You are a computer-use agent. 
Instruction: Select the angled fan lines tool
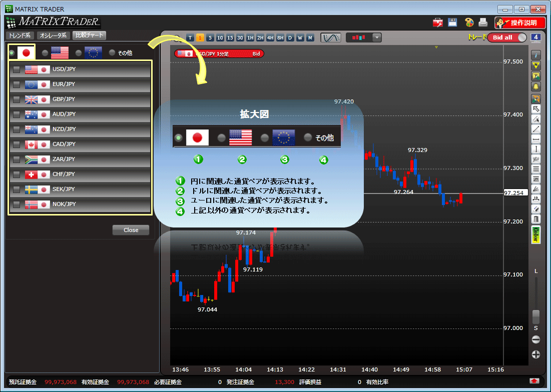point(535,189)
